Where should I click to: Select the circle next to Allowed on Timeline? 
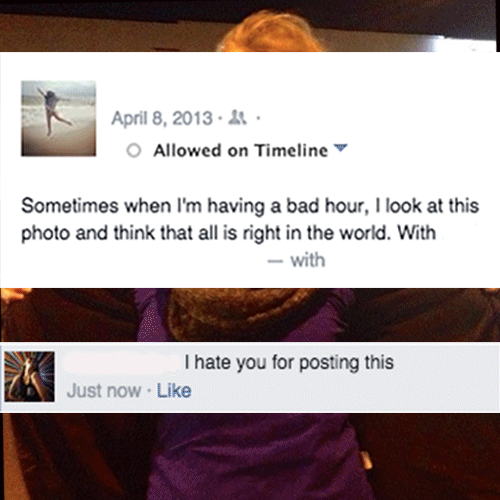coord(134,151)
